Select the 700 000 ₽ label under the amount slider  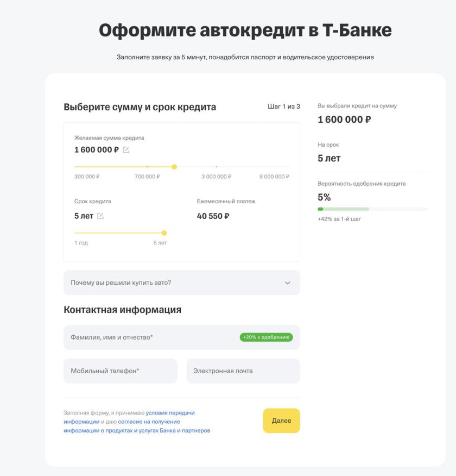147,177
